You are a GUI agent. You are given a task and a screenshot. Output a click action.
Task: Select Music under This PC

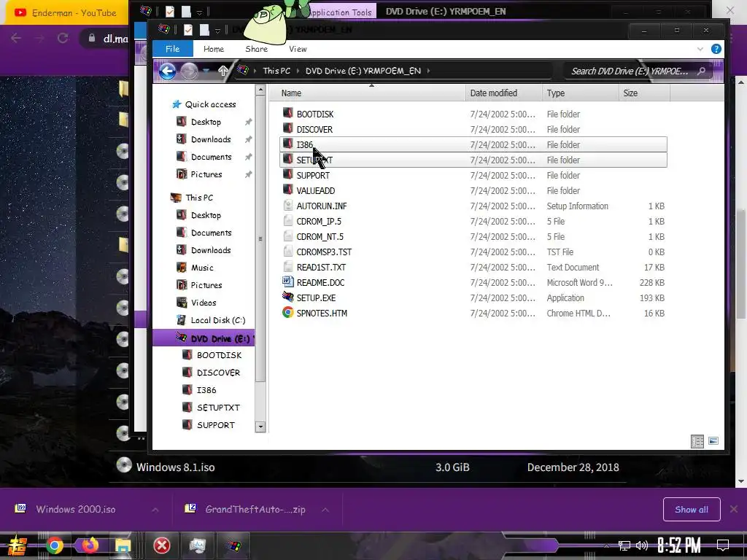click(x=201, y=268)
